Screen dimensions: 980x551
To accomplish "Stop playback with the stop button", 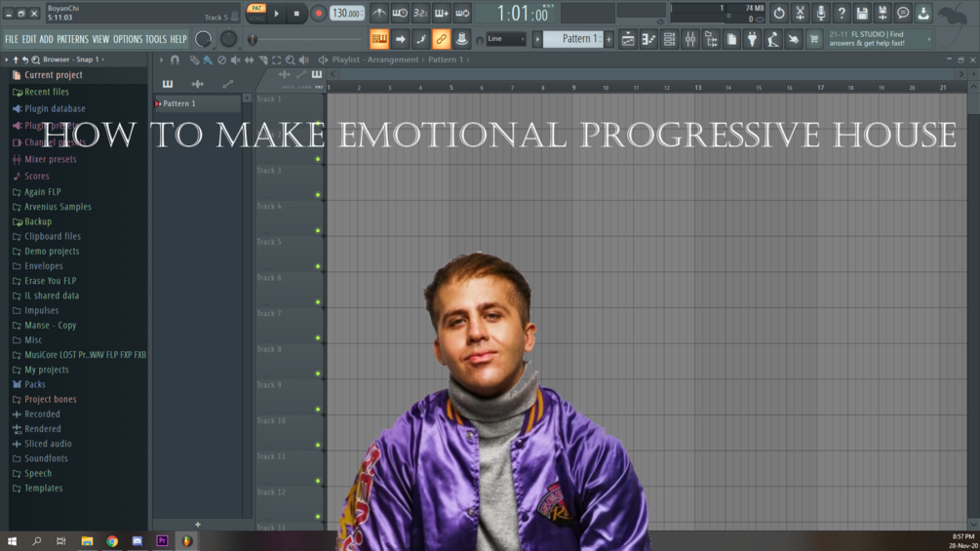I will tap(296, 13).
